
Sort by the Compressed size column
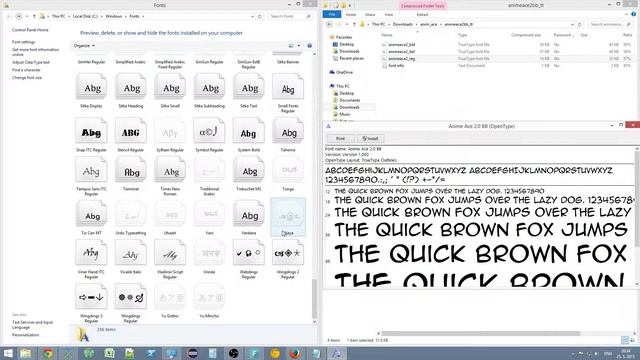coord(526,35)
